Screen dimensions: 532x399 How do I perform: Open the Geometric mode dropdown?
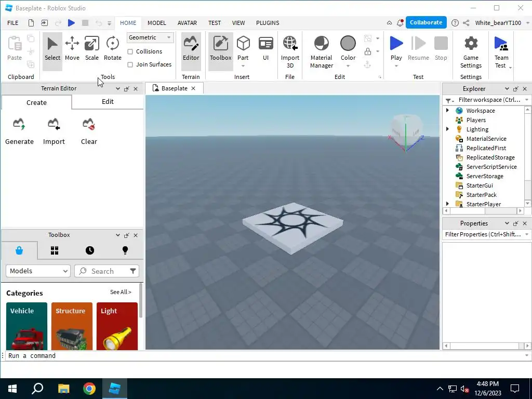pyautogui.click(x=150, y=37)
